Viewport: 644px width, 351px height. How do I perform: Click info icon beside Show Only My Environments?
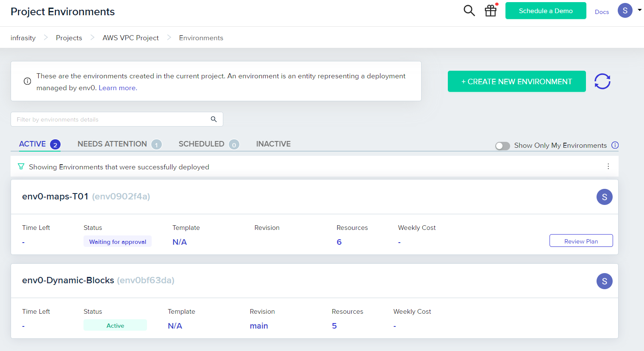click(x=615, y=145)
